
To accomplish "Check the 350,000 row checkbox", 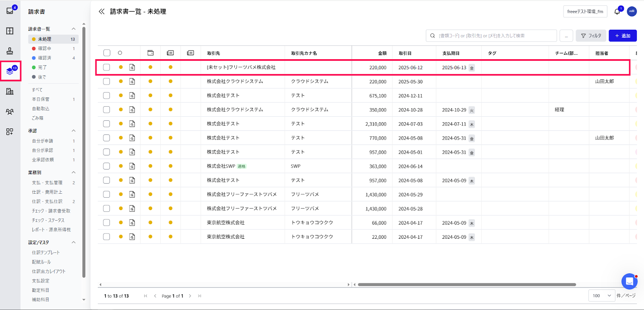I will click(107, 110).
